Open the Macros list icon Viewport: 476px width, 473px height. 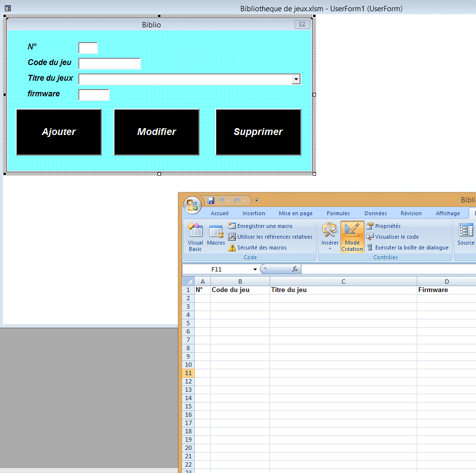(x=216, y=235)
